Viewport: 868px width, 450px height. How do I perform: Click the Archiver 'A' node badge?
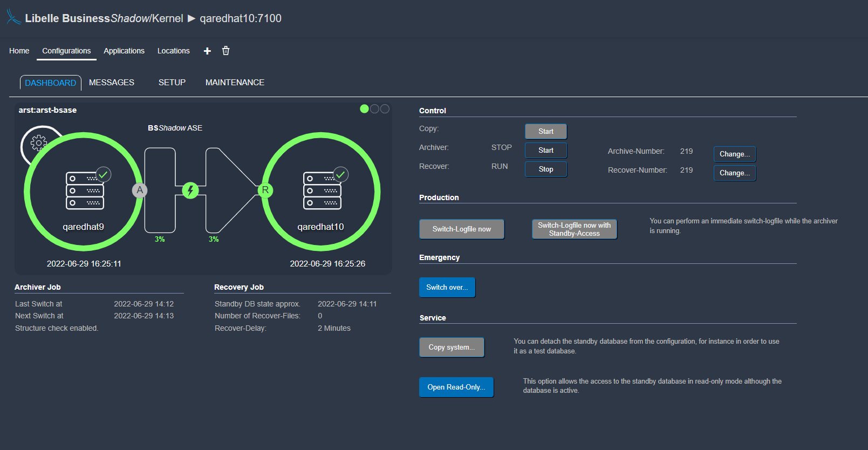coord(140,190)
